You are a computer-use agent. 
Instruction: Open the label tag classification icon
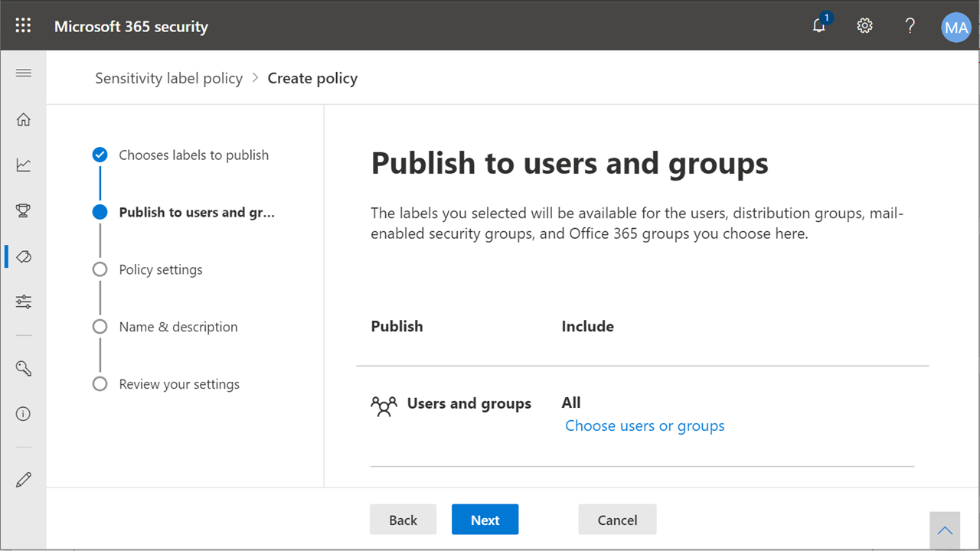click(24, 256)
